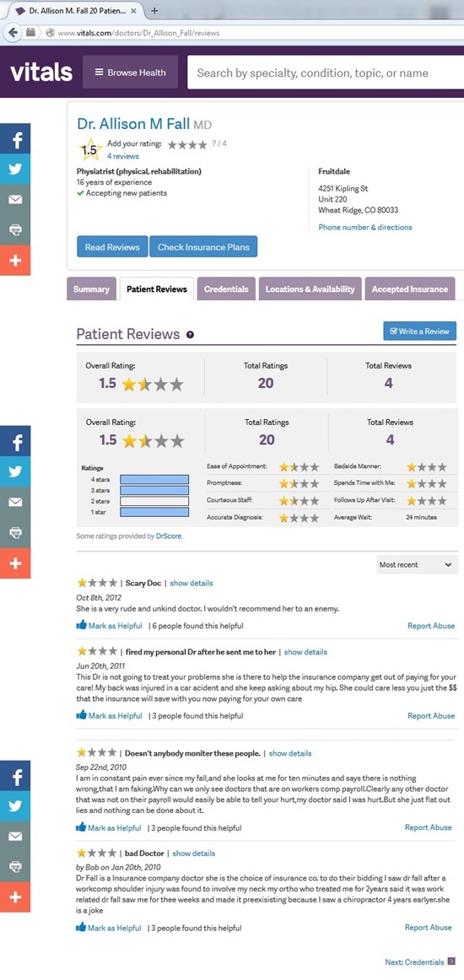The height and width of the screenshot is (980, 464).
Task: Click the Write a Review button
Action: tap(419, 331)
